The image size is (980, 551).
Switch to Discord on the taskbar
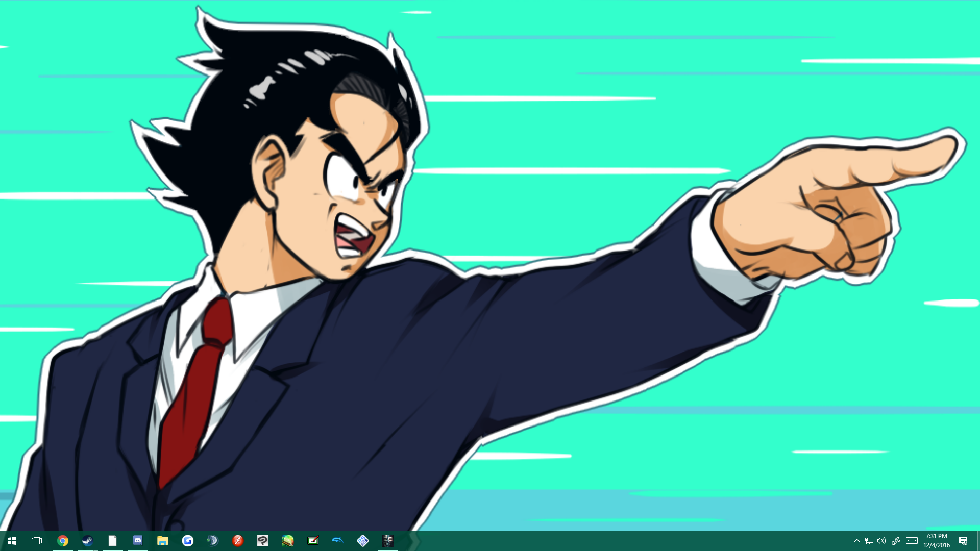click(x=138, y=541)
